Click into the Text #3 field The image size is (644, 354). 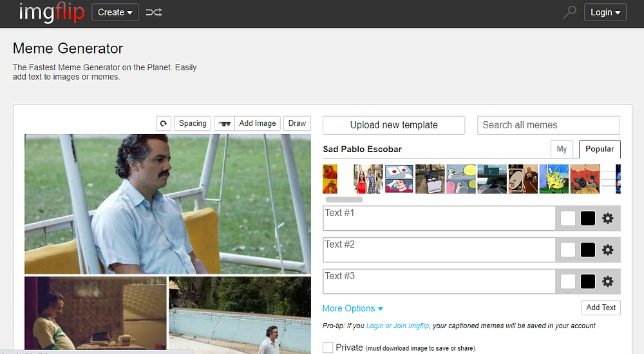(439, 282)
